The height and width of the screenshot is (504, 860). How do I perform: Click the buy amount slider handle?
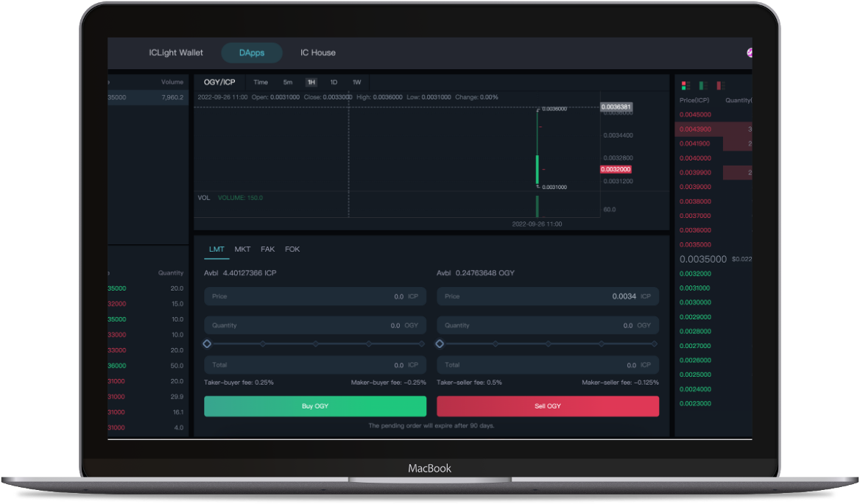point(207,344)
